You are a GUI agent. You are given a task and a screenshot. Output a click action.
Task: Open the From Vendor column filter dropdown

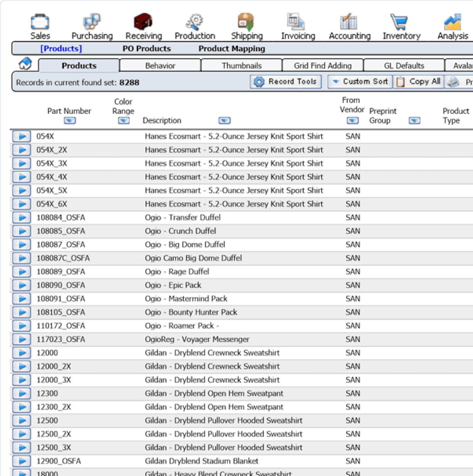coord(352,121)
